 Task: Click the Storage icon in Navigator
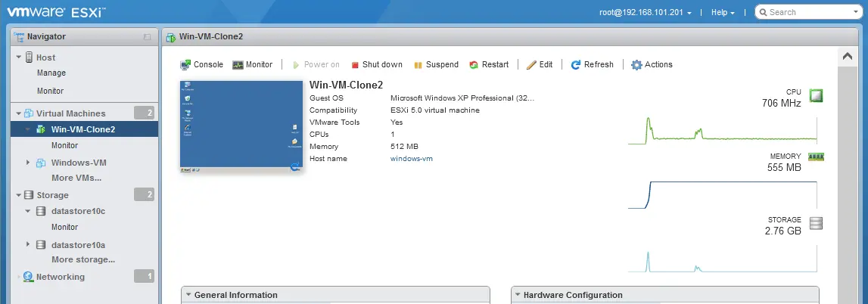(30, 195)
